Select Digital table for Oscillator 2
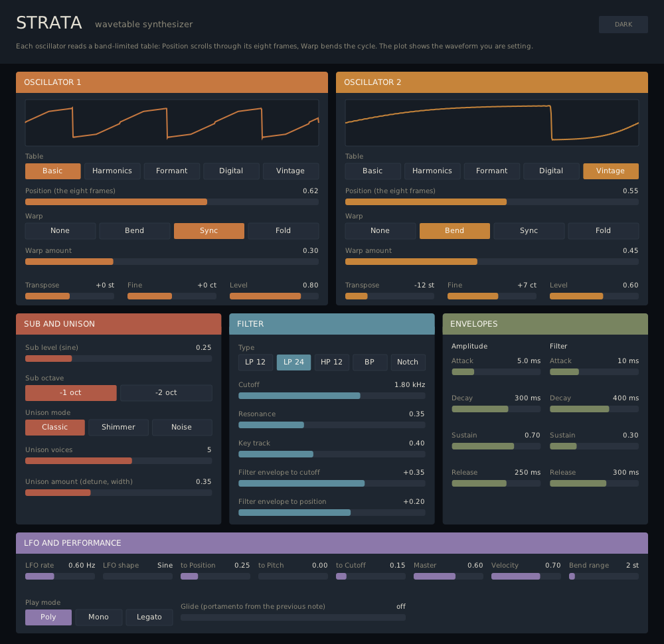Viewport: 664px width, 644px height. tap(551, 171)
